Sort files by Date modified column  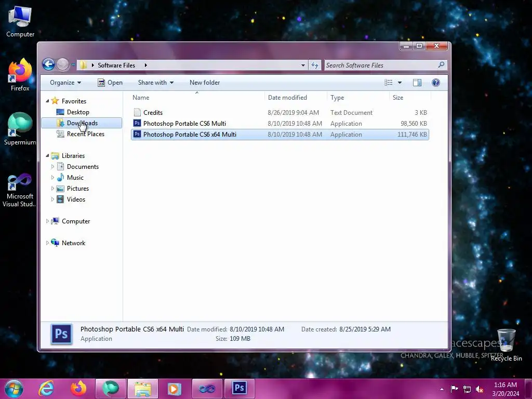click(x=296, y=97)
